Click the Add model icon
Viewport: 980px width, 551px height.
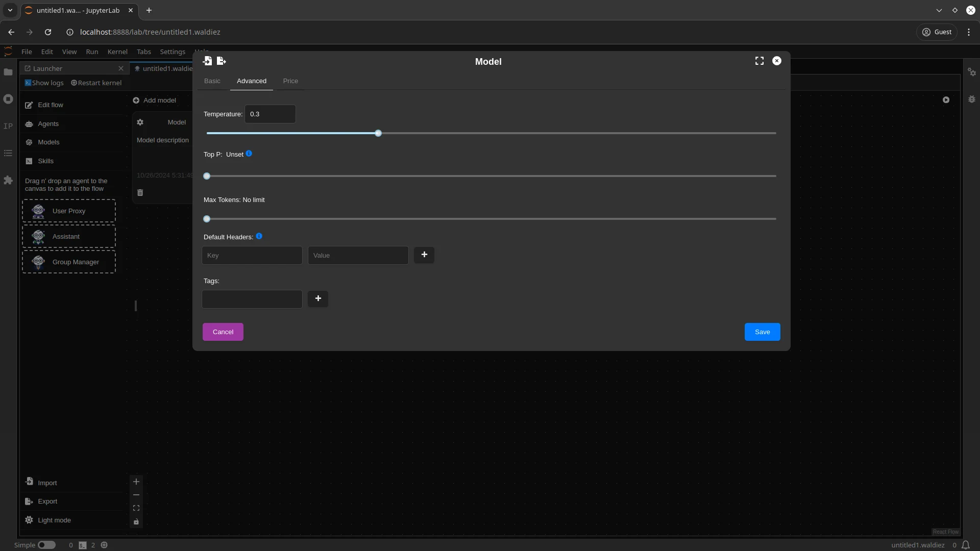pyautogui.click(x=135, y=99)
